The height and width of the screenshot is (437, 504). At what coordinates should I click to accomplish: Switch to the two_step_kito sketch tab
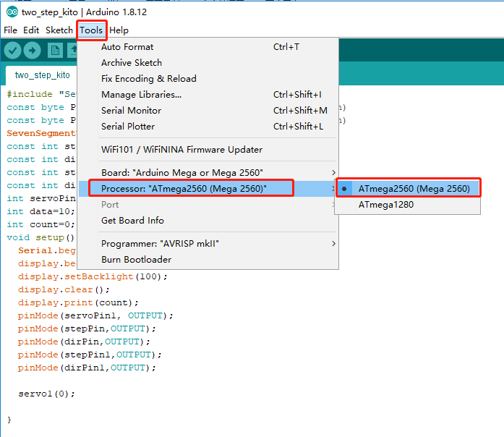42,75
